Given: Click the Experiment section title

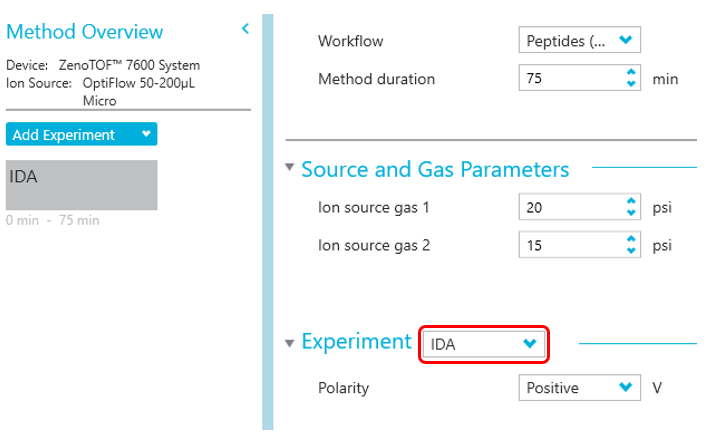Looking at the screenshot, I should (x=356, y=342).
